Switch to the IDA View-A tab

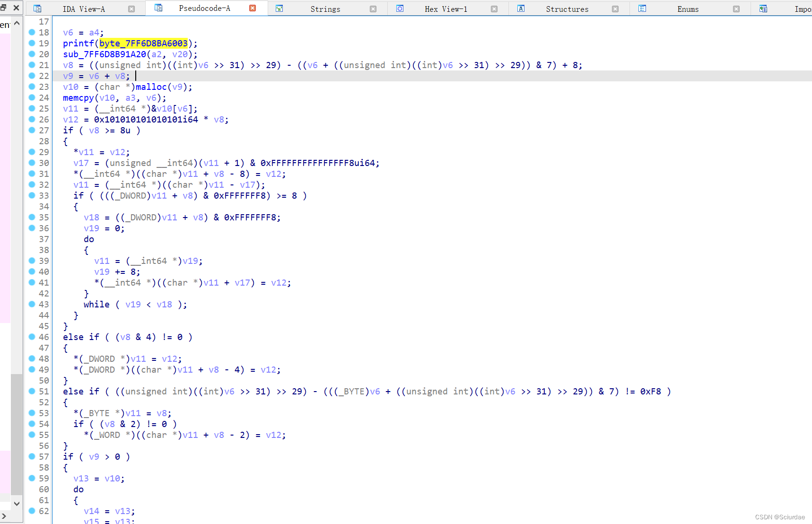[84, 9]
